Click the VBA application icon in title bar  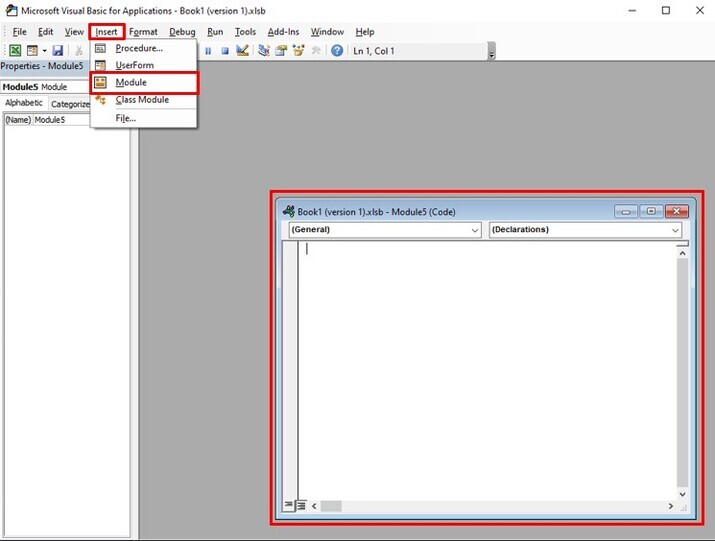[x=11, y=10]
